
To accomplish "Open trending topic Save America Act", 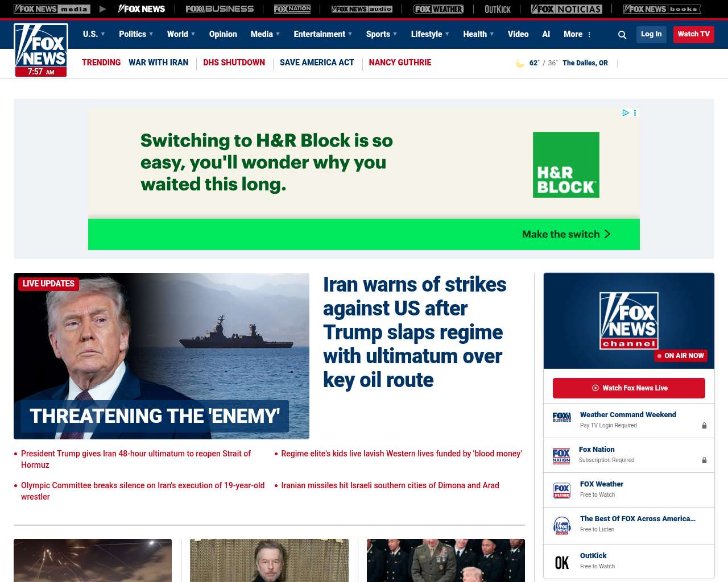I will click(317, 63).
